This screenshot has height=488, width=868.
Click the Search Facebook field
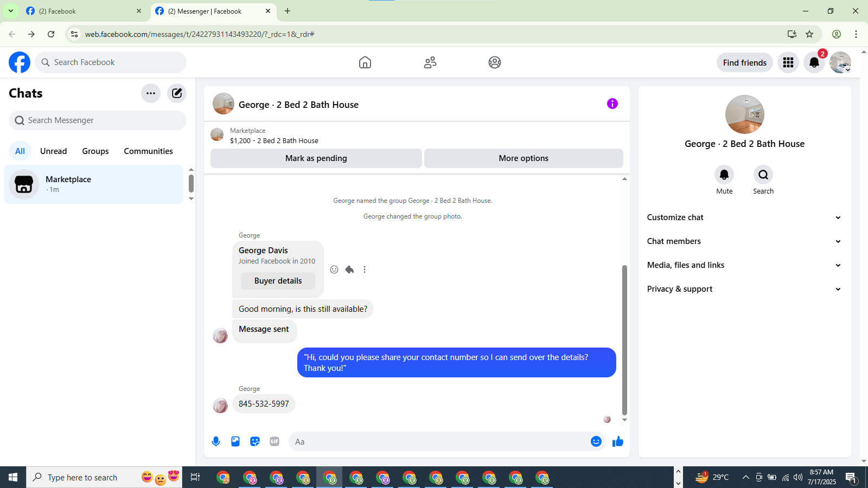coord(111,62)
